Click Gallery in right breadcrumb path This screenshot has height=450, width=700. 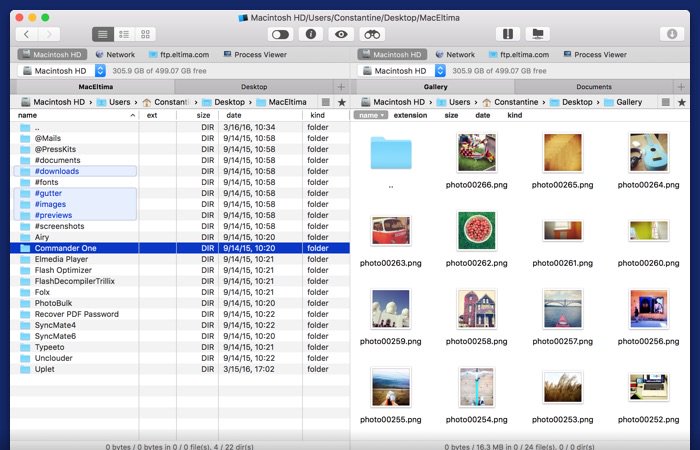[x=623, y=102]
